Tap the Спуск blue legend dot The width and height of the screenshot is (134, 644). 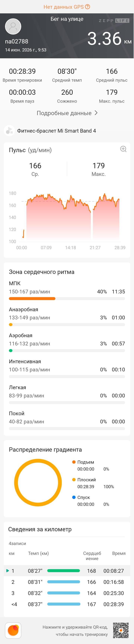click(x=74, y=497)
